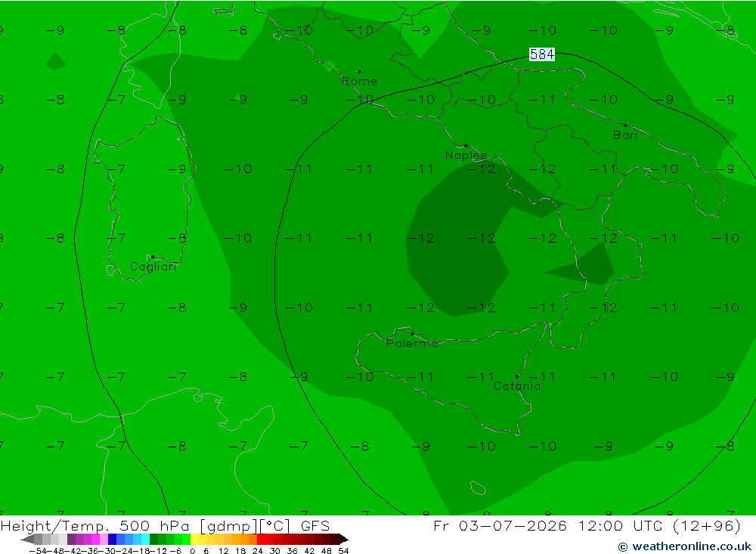
Task: Click the dark maroon right-arrow end of color scale
Action: (344, 540)
